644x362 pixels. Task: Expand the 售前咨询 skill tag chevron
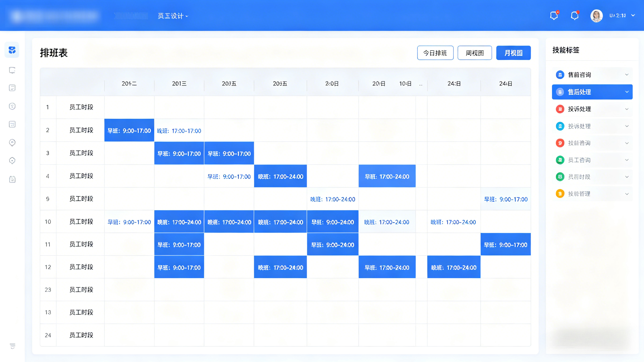pyautogui.click(x=627, y=75)
